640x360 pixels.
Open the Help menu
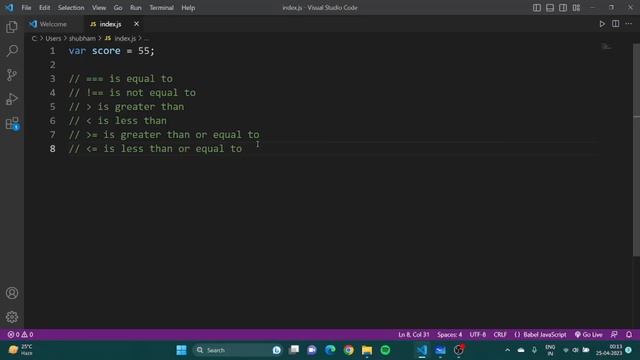coord(188,8)
